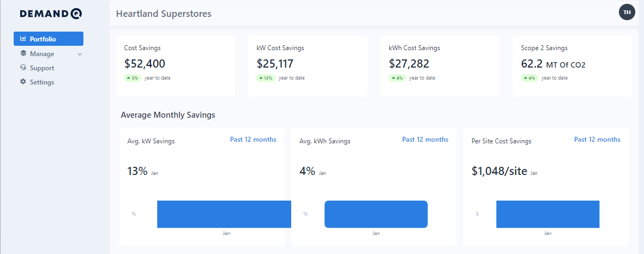Click the Per Site Cost Savings chart title
The width and height of the screenshot is (644, 254).
point(502,141)
